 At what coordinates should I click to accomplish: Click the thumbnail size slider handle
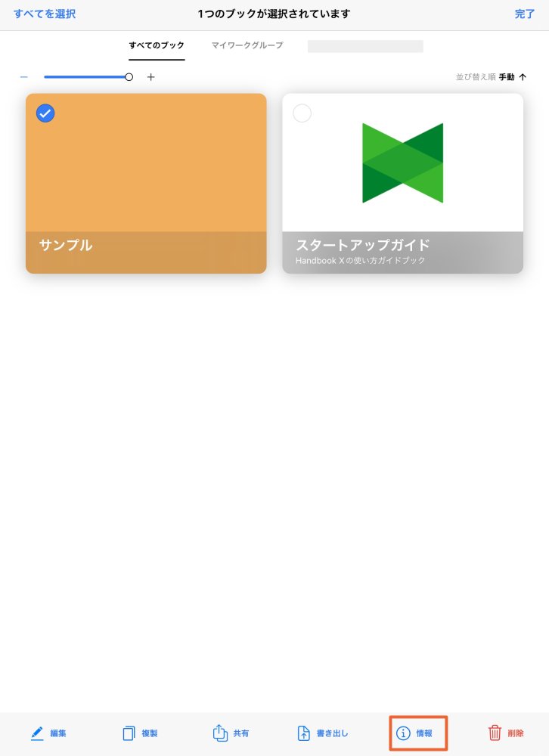coord(129,77)
